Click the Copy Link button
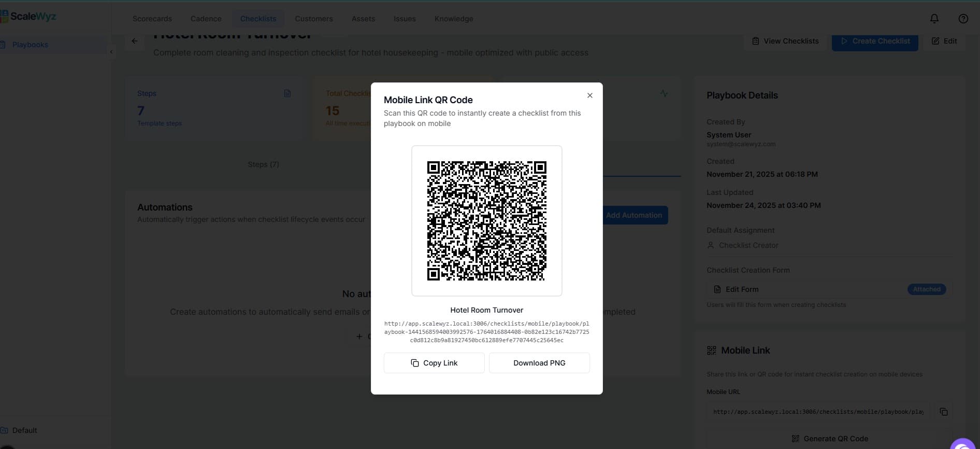The height and width of the screenshot is (449, 980). coord(434,363)
